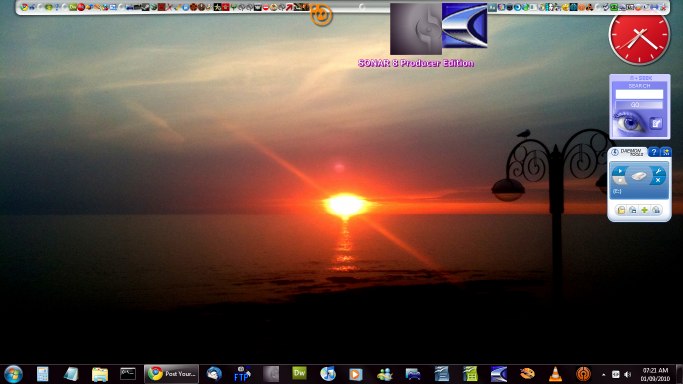
Task: Open Windows Media Player taskbar icon
Action: (x=355, y=374)
